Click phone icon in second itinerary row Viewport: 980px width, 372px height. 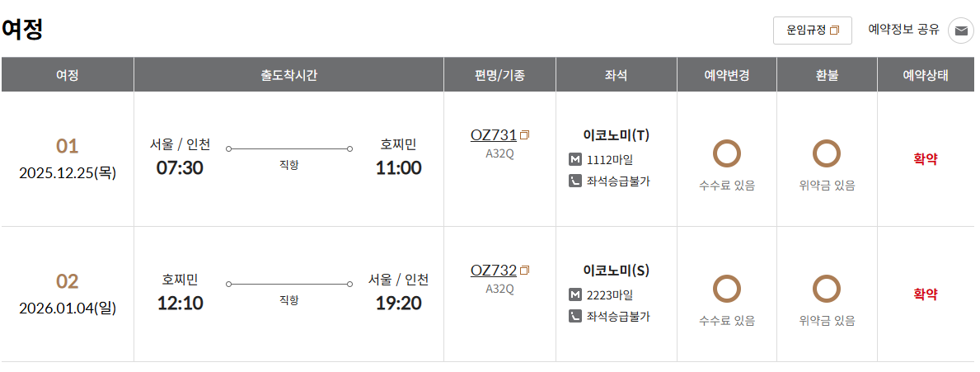575,316
